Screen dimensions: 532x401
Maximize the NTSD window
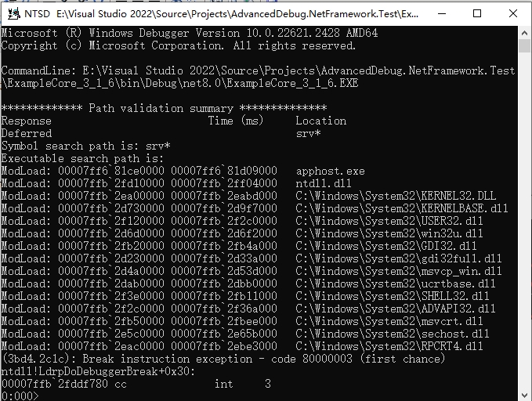477,13
